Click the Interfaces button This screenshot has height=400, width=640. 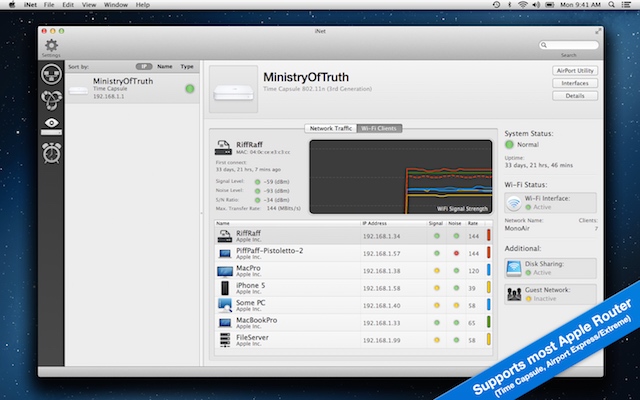574,83
